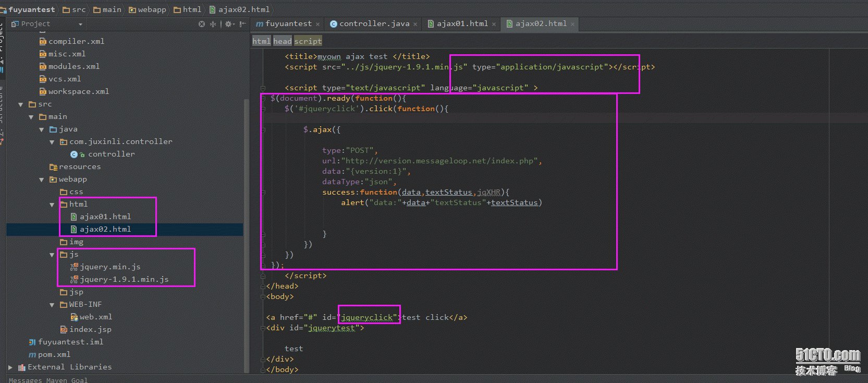Select pom.xml in project tree
Screen dimensions: 868x383
coord(50,354)
